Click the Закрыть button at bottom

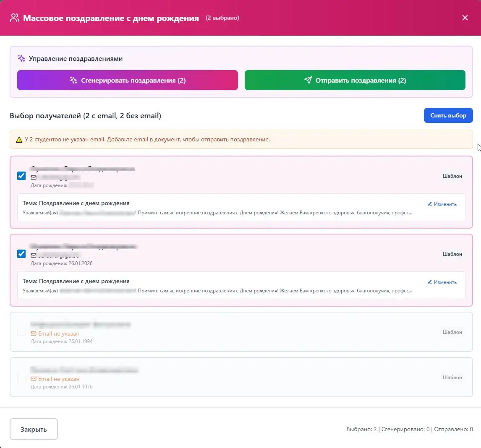34,429
